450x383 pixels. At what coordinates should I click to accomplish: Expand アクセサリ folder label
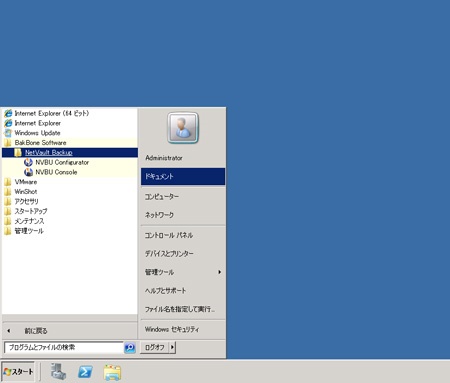click(26, 201)
